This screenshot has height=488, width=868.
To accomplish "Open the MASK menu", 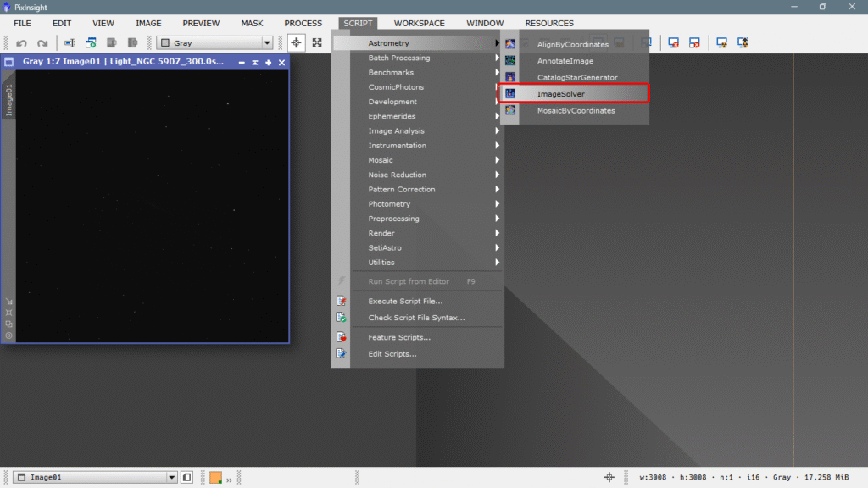I will click(x=252, y=23).
